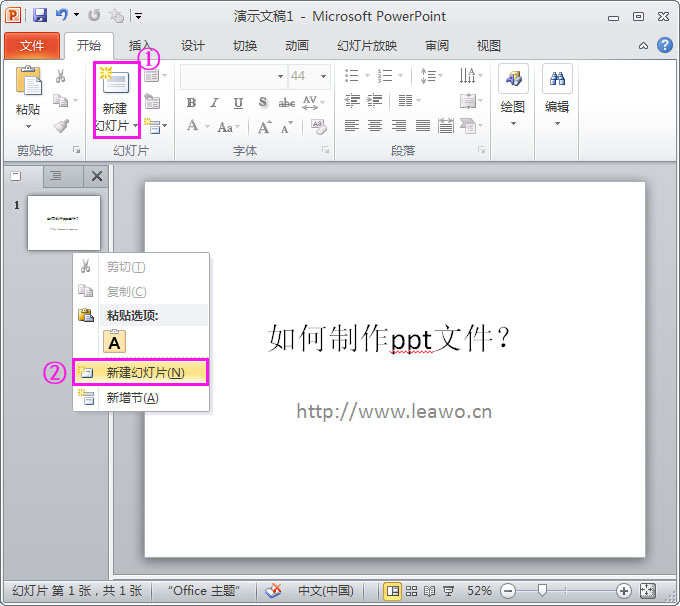
Task: Open the font name combo box
Action: pyautogui.click(x=232, y=76)
